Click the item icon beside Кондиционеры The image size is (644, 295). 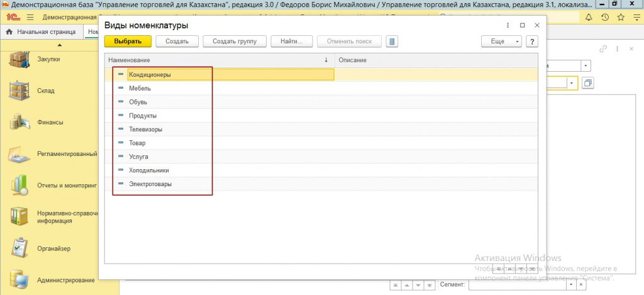coord(121,74)
